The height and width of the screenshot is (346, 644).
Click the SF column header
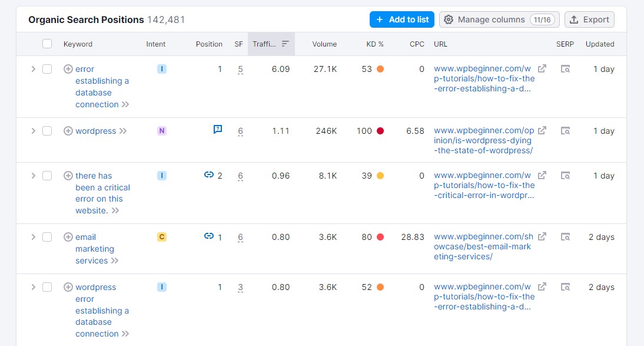tap(238, 44)
